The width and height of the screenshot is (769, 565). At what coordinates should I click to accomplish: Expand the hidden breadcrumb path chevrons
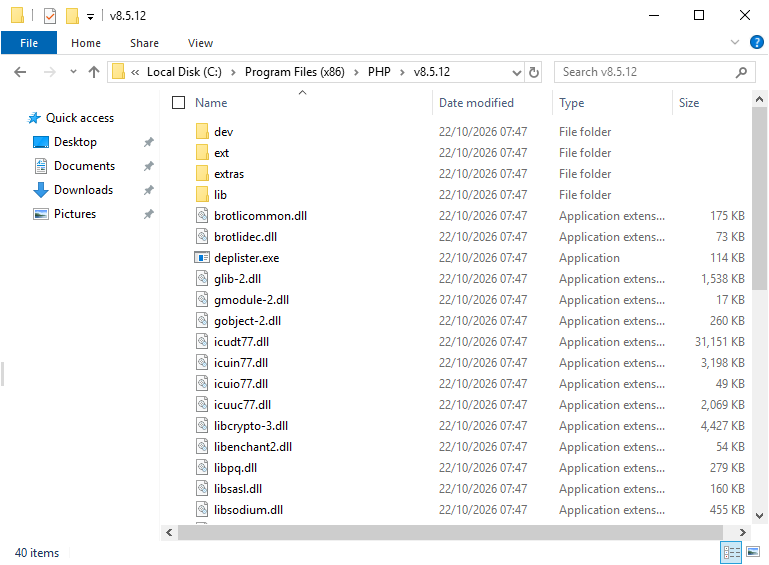click(x=135, y=73)
